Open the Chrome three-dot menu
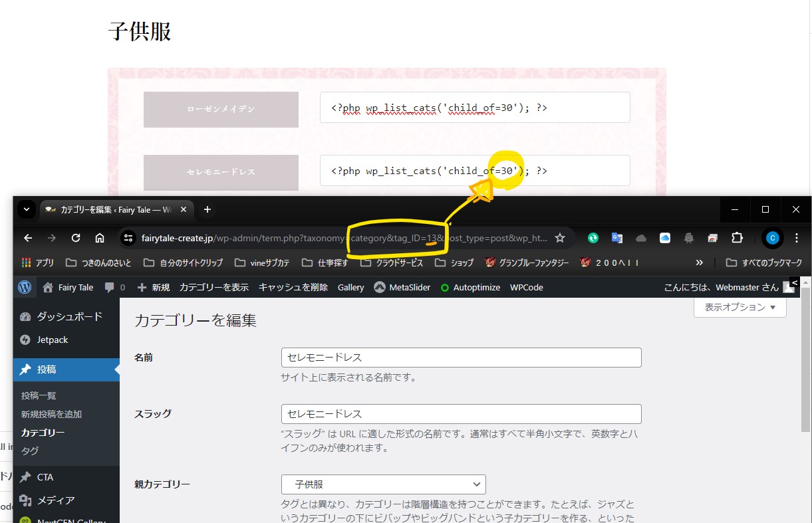 (x=796, y=238)
